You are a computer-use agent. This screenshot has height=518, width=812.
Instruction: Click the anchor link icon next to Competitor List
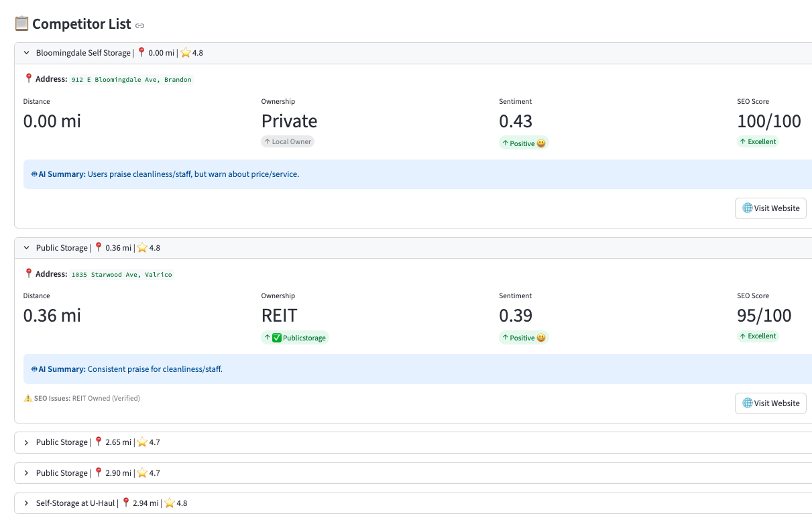[139, 25]
